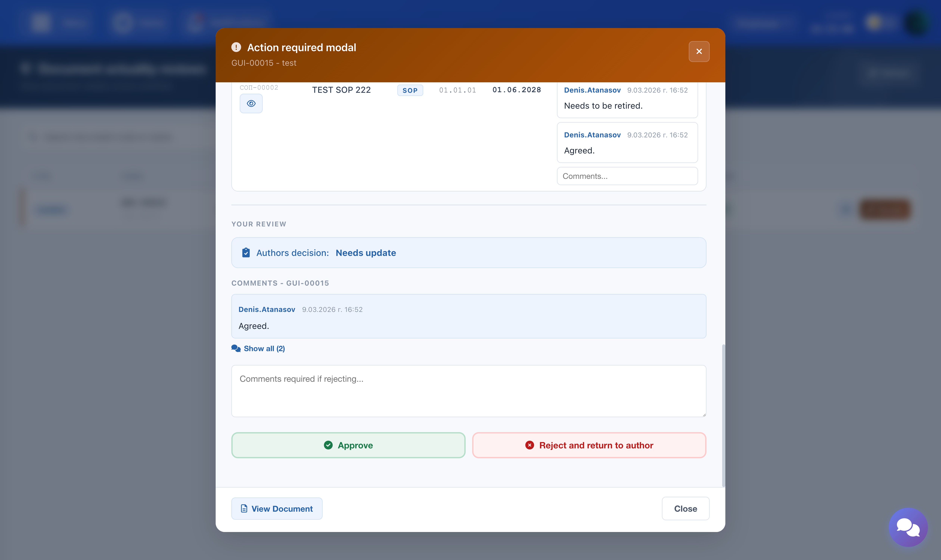Select the TEST SOP 222 document title

coord(341,90)
